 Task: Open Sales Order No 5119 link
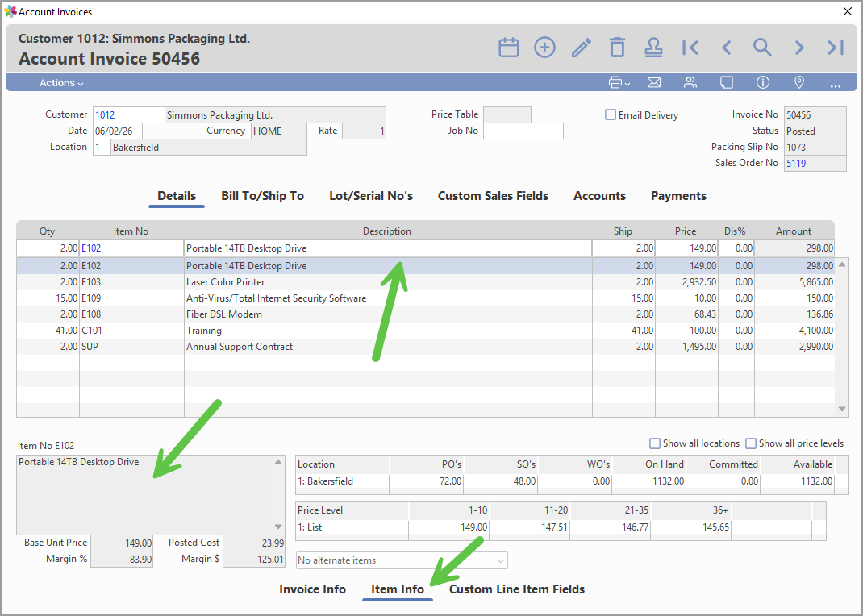[x=796, y=164]
